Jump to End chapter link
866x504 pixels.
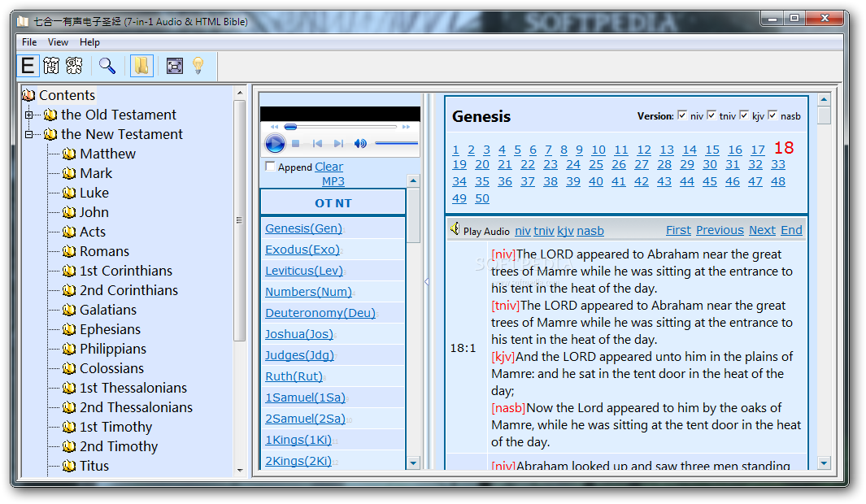[x=791, y=230]
